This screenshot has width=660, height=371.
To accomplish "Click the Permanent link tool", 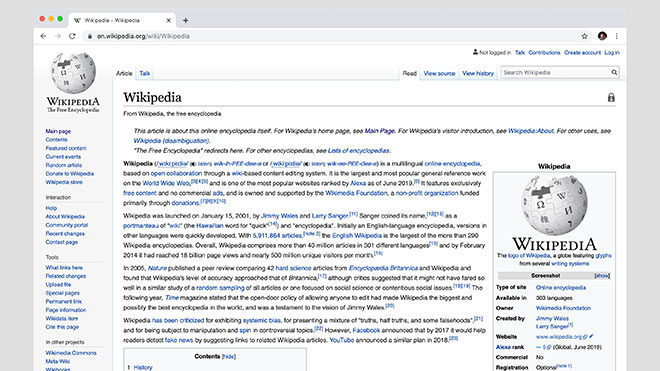I will 64,302.
